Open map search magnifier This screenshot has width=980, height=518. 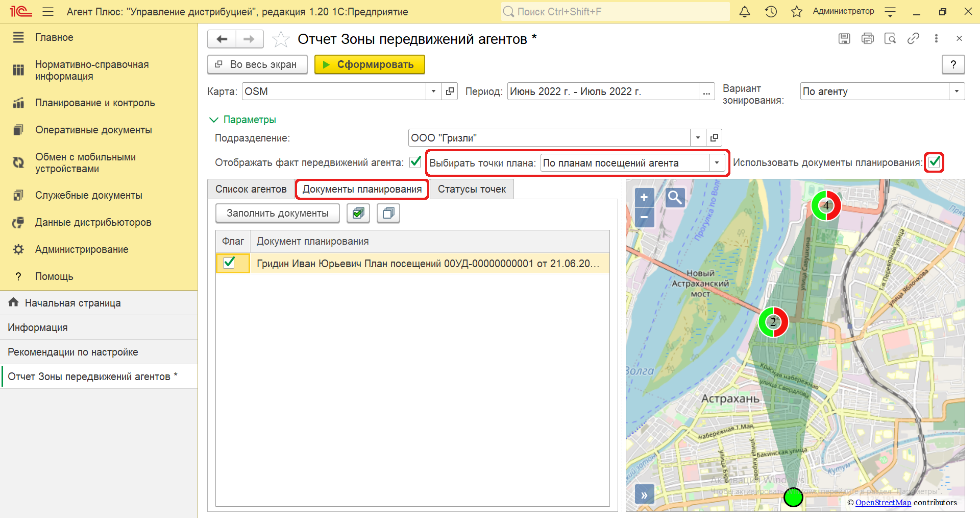click(675, 197)
